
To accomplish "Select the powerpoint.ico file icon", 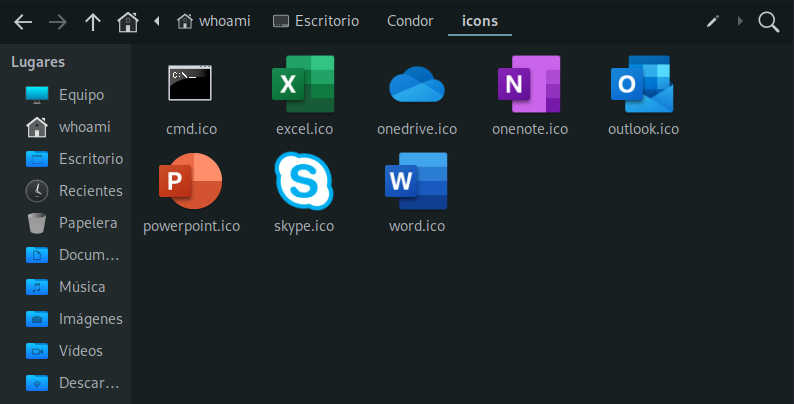I will click(x=190, y=181).
